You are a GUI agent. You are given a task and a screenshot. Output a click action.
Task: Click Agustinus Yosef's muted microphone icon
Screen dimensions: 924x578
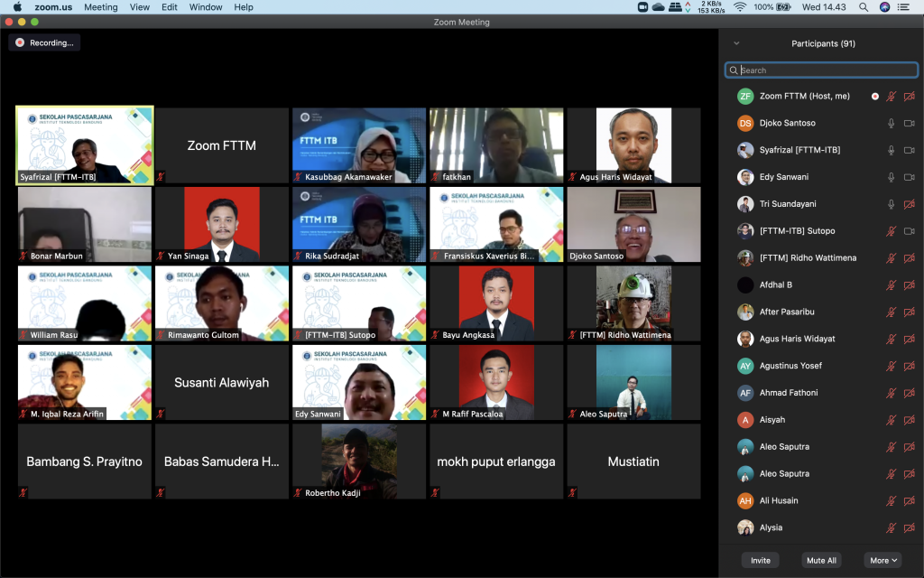point(891,367)
